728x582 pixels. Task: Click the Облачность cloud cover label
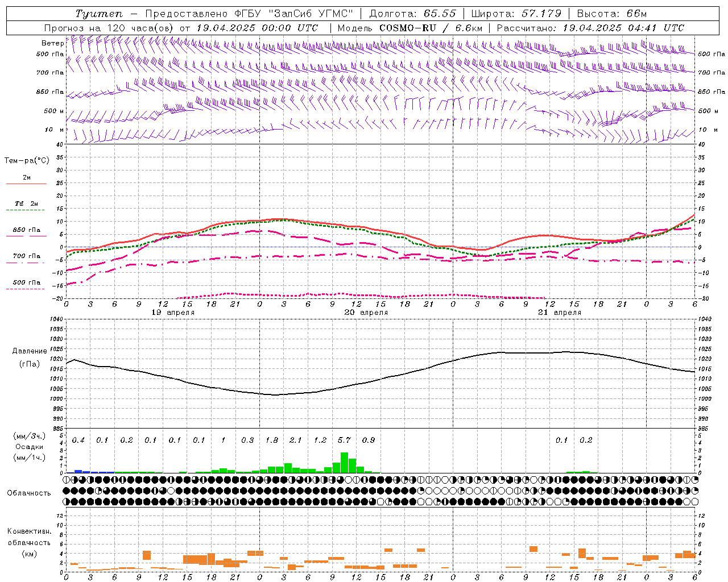coord(29,493)
